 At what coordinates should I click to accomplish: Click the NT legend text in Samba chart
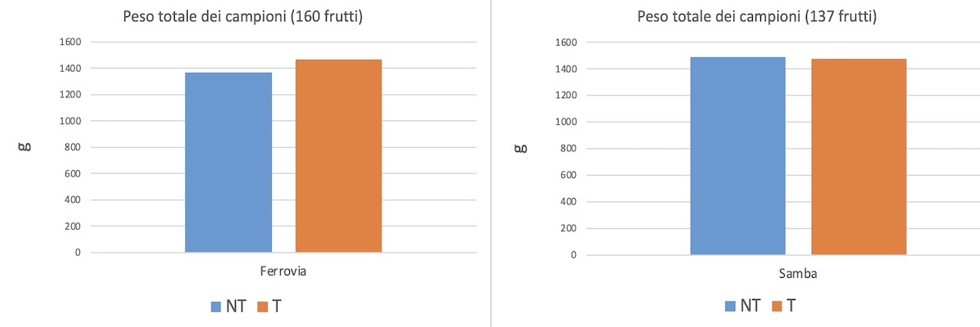point(751,307)
